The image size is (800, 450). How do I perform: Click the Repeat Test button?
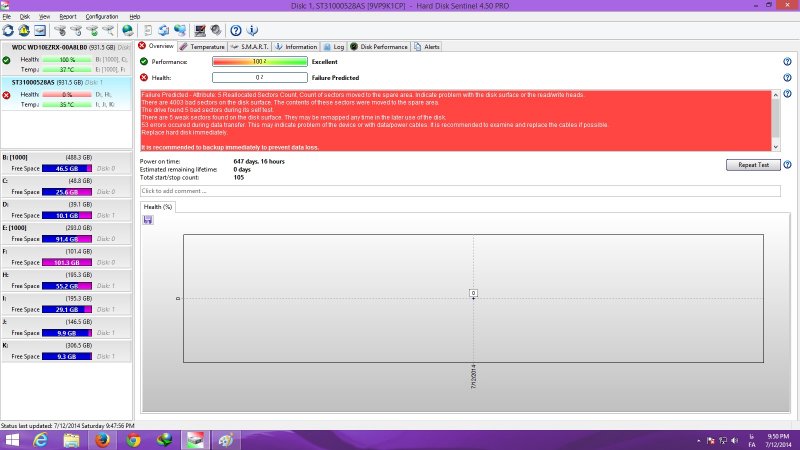[753, 165]
